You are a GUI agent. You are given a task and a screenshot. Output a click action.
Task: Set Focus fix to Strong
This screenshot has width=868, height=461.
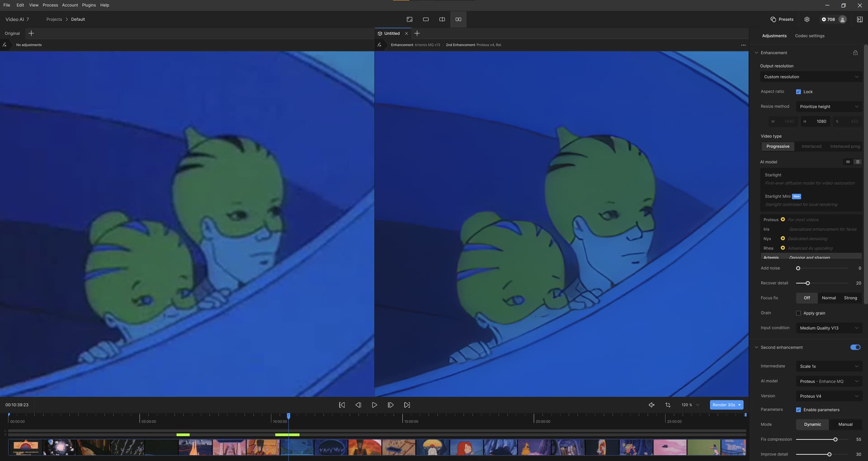coord(850,298)
